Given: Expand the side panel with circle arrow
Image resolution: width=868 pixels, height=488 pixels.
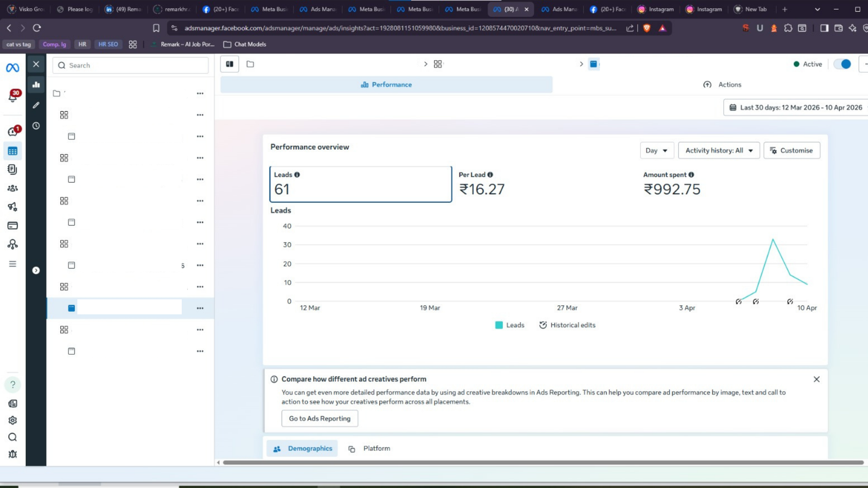Looking at the screenshot, I should click(36, 271).
